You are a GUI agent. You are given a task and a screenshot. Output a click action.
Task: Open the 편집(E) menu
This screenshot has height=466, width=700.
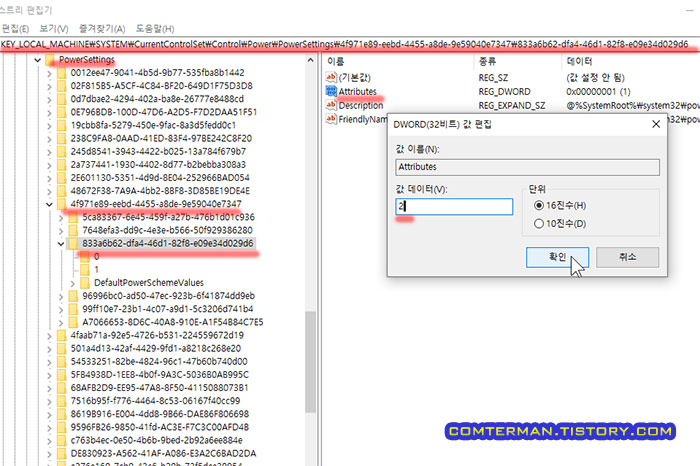(x=15, y=29)
